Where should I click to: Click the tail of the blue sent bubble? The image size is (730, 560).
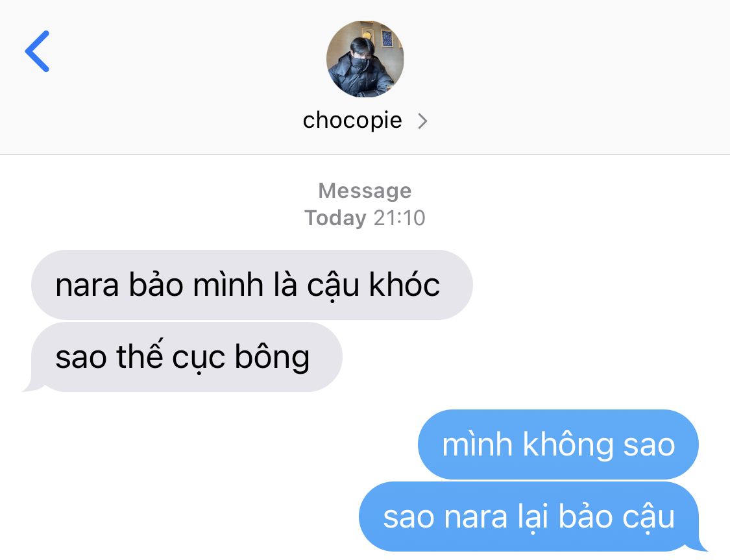point(698,546)
